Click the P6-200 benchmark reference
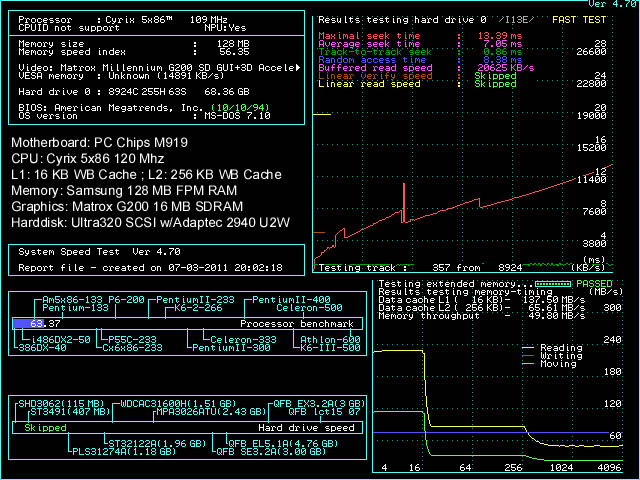The image size is (640, 480). coord(129,300)
